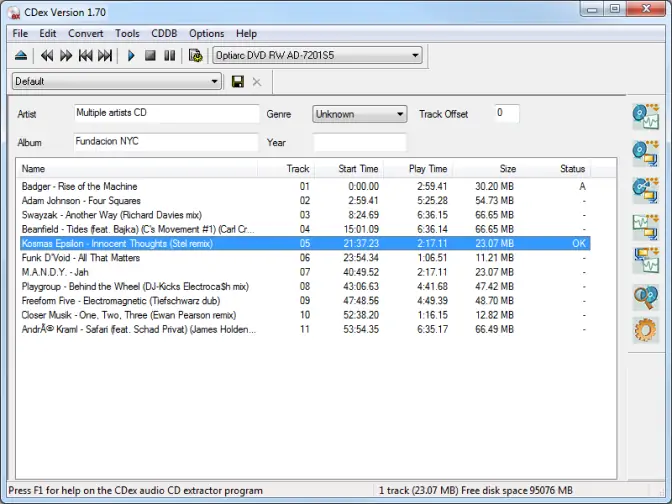Screen dimensions: 672x504
Task: Click the fast-forward playback icon
Action: pos(66,56)
